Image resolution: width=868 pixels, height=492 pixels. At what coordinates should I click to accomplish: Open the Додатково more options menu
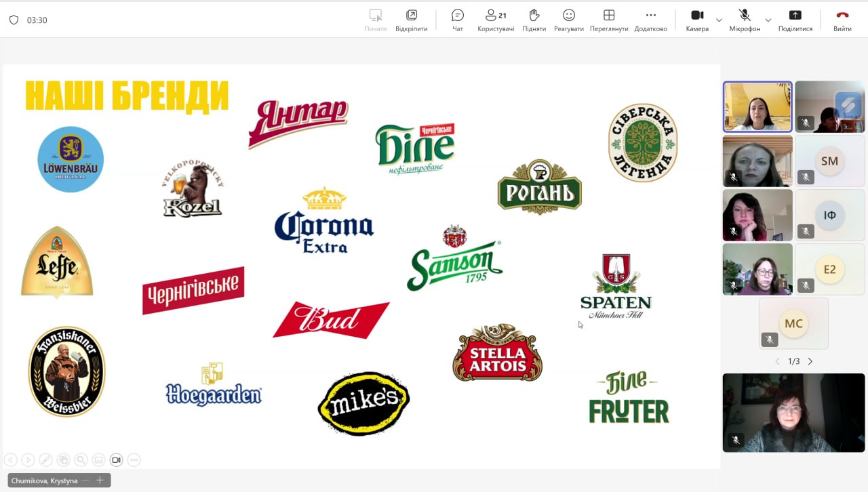click(650, 20)
